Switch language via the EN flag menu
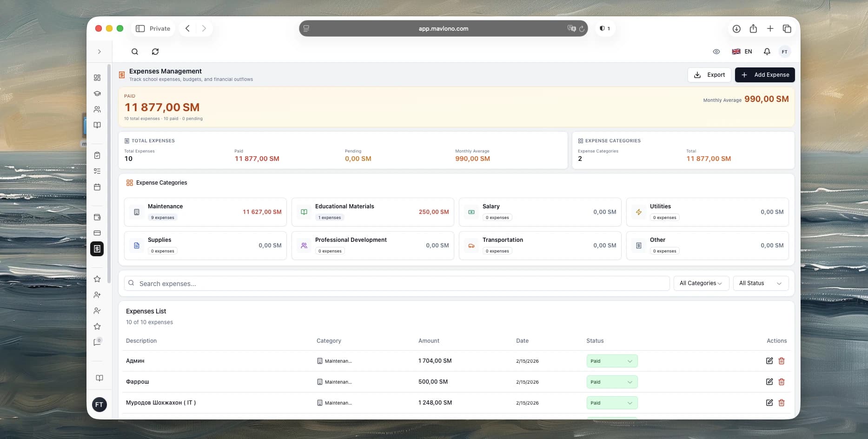 (x=742, y=52)
